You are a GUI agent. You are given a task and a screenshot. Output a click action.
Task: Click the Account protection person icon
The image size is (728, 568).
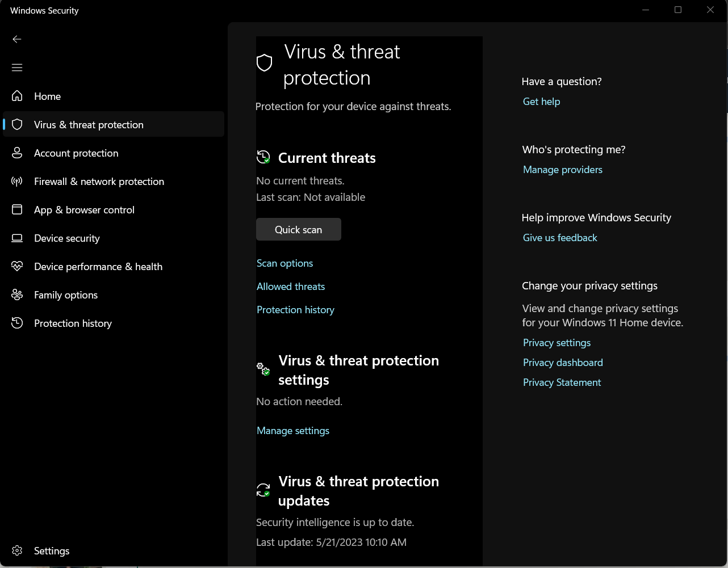click(x=18, y=153)
